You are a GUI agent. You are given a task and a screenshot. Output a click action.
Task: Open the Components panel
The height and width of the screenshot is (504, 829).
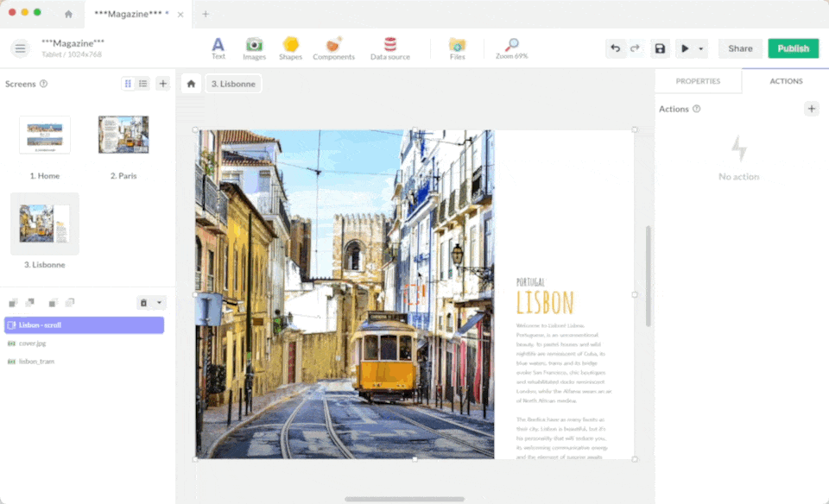pyautogui.click(x=333, y=48)
